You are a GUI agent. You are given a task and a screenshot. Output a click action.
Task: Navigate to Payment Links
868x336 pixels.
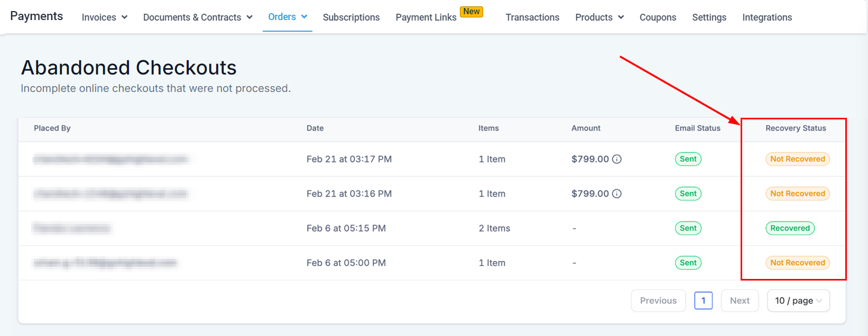[x=426, y=17]
